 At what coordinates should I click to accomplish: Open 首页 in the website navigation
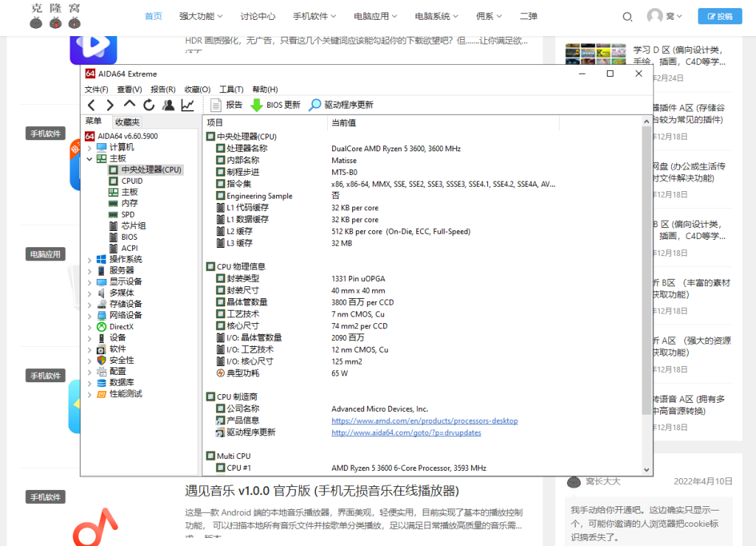click(x=154, y=16)
